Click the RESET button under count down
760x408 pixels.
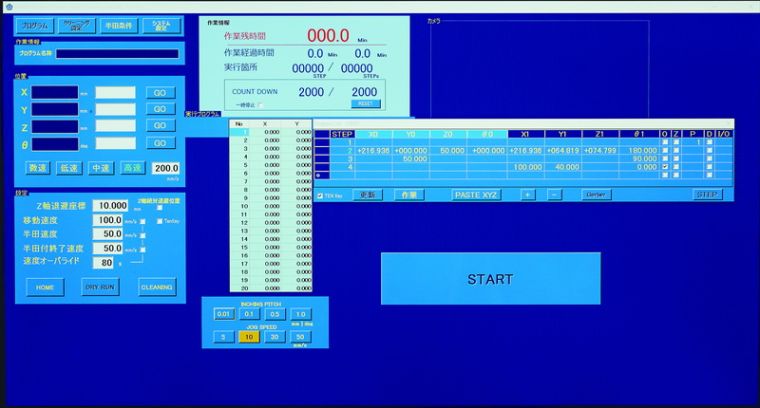tap(365, 103)
